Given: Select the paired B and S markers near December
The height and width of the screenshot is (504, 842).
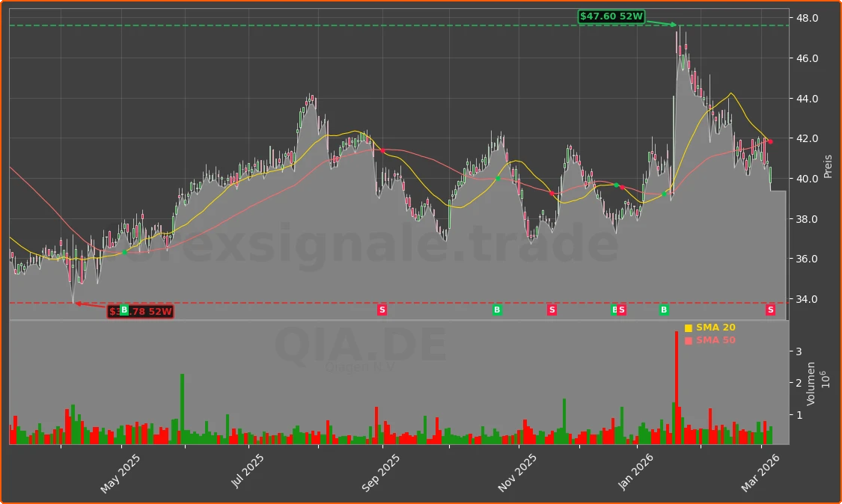Looking at the screenshot, I should pos(617,309).
